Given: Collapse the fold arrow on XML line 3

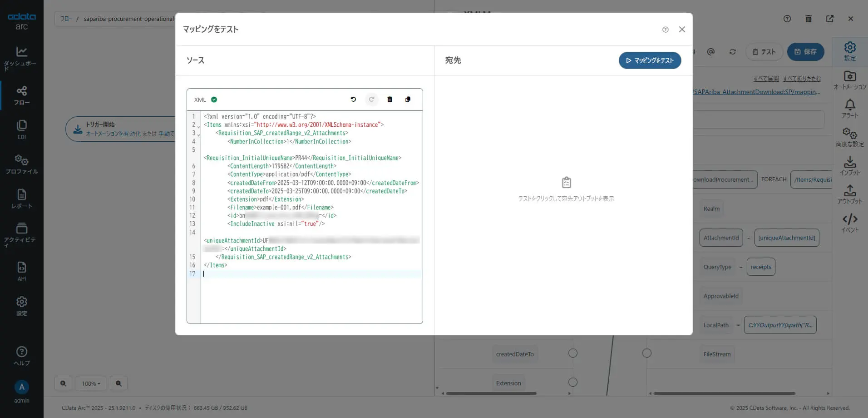Looking at the screenshot, I should (x=198, y=135).
